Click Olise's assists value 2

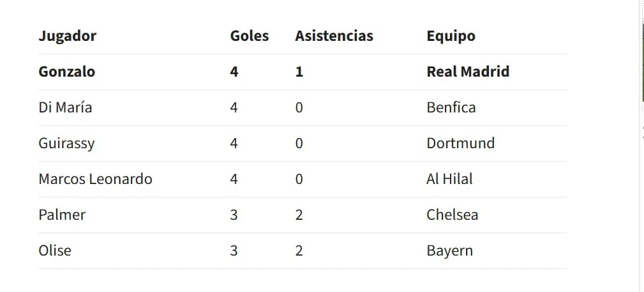point(299,250)
